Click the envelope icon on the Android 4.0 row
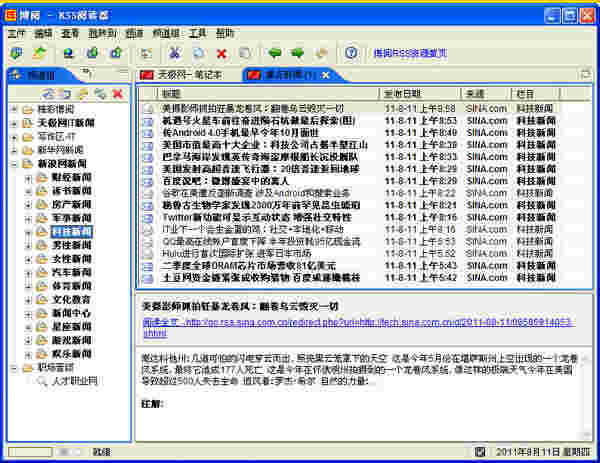Image resolution: width=600 pixels, height=463 pixels. (x=148, y=133)
